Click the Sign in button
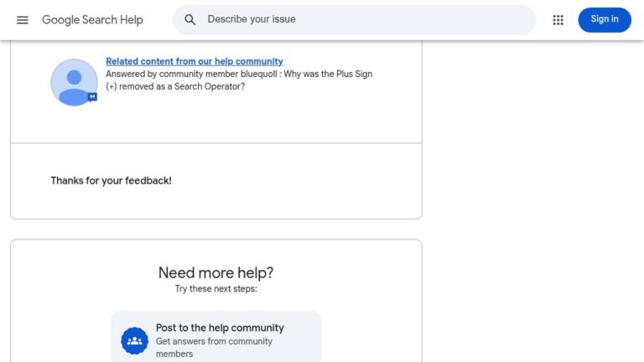 pos(604,20)
